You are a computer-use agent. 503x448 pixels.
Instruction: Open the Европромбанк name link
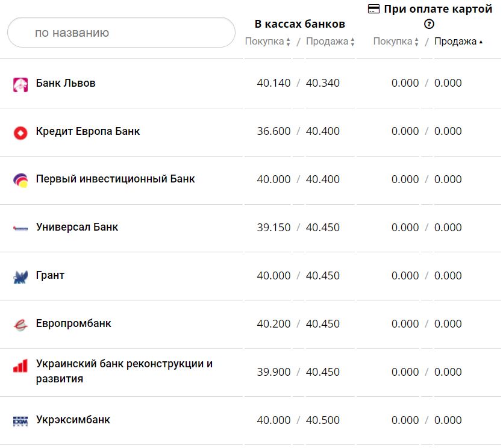click(73, 323)
